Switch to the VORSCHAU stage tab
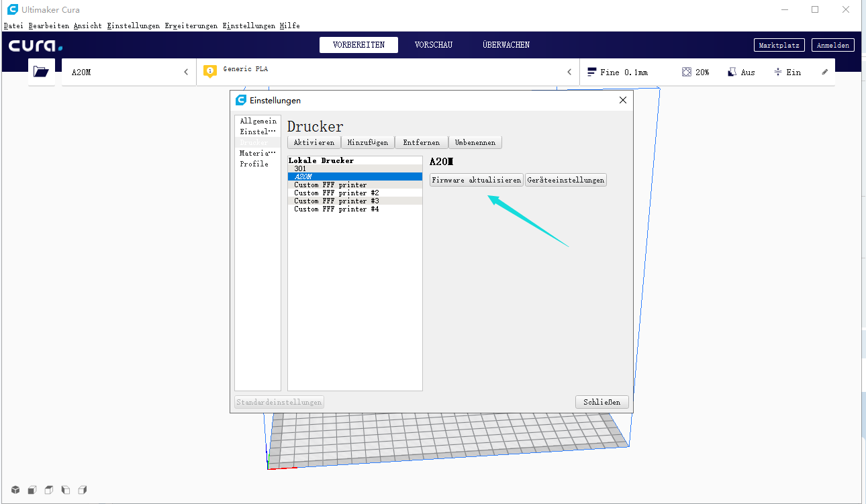Screen dimensions: 866x504 (434, 45)
